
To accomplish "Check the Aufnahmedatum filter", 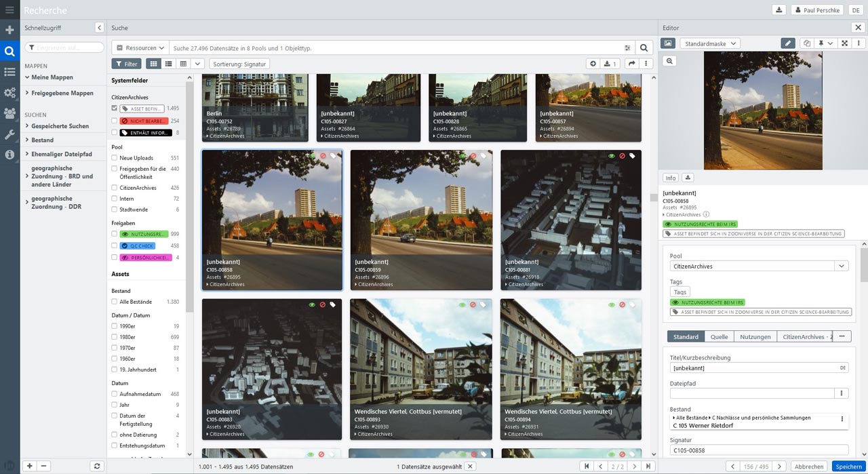I will (115, 394).
